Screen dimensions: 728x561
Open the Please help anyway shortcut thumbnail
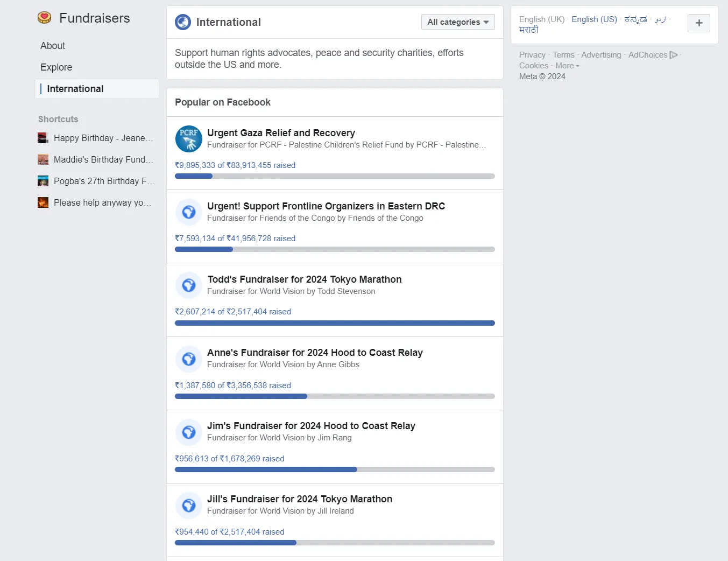coord(43,202)
